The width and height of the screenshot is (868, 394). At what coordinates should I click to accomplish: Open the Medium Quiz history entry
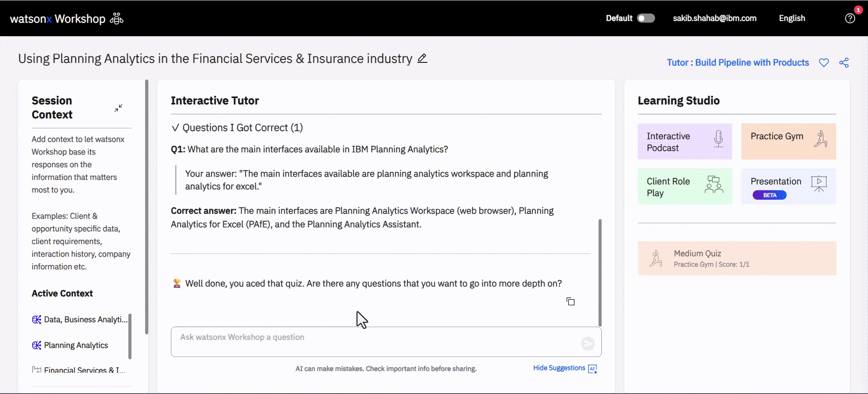737,258
